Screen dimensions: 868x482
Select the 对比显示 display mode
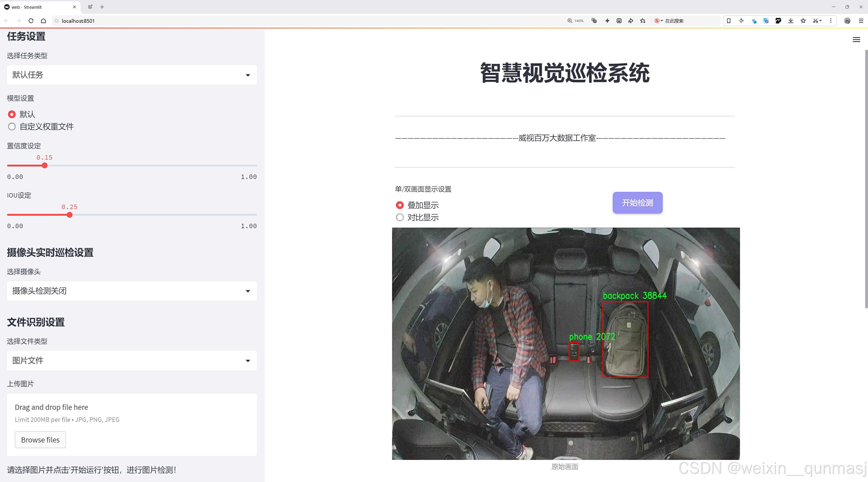point(400,217)
